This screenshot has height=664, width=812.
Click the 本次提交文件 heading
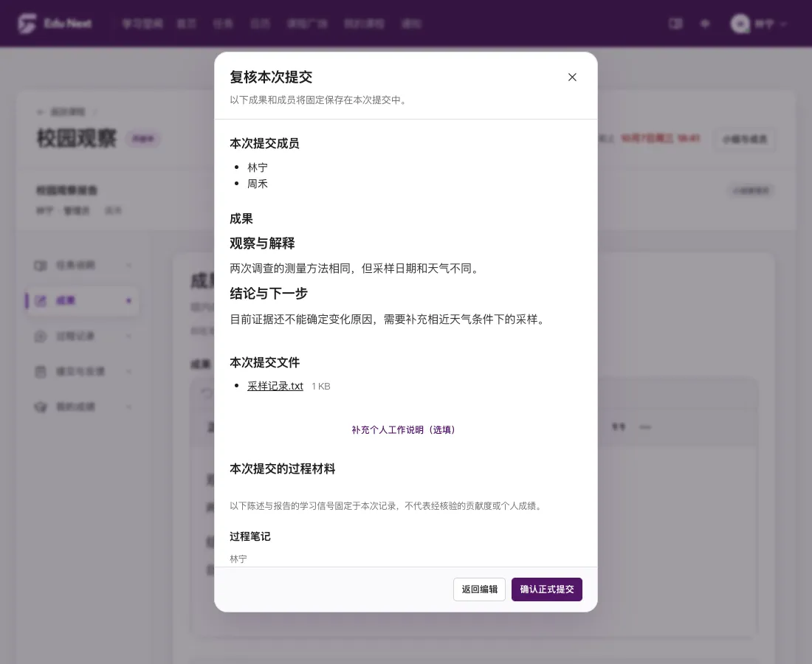(264, 363)
